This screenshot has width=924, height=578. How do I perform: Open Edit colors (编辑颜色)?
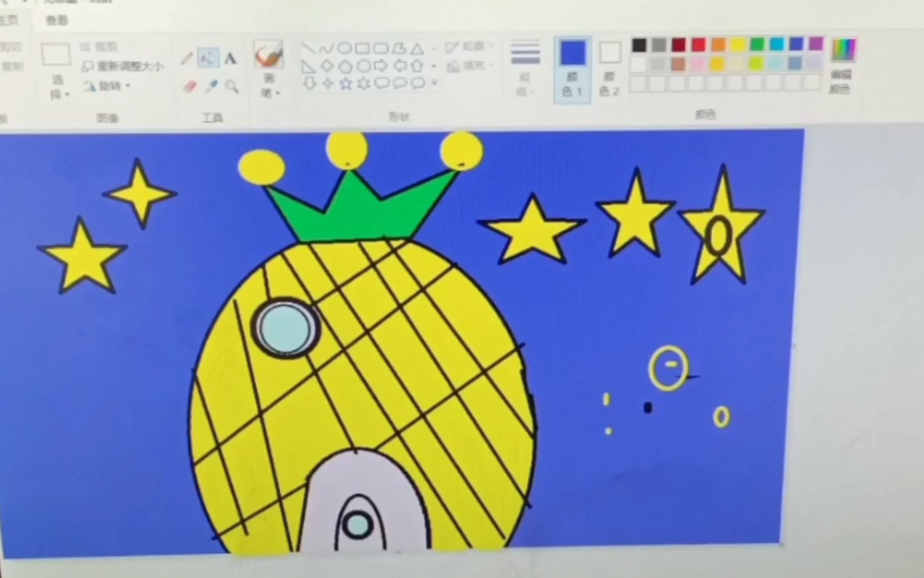click(x=843, y=64)
